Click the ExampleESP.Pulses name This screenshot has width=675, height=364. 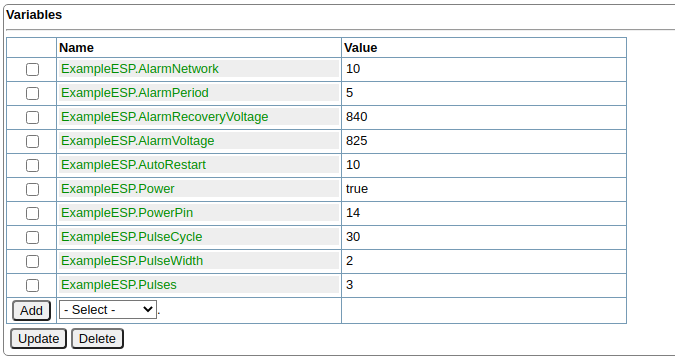pyautogui.click(x=119, y=285)
